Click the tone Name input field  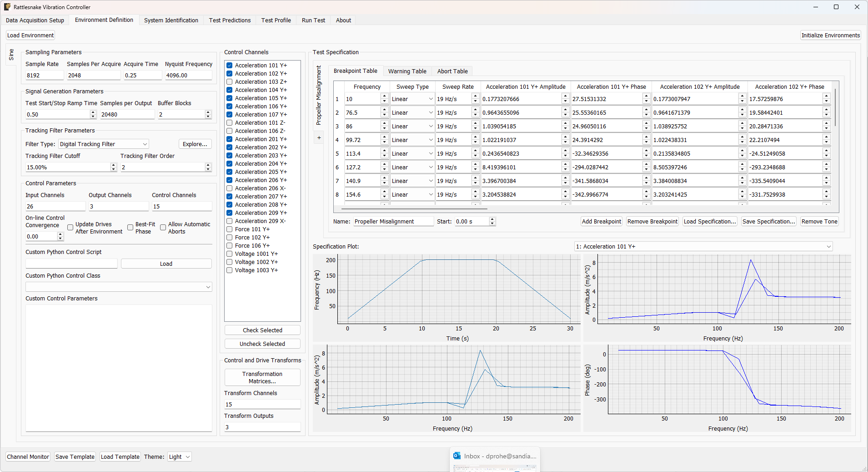pos(394,222)
